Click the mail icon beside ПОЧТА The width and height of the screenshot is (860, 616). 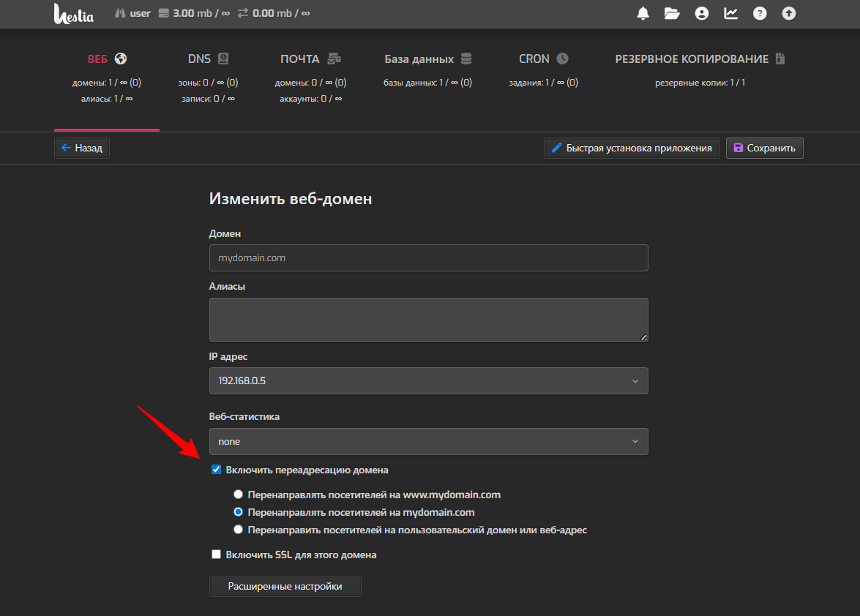coord(334,59)
